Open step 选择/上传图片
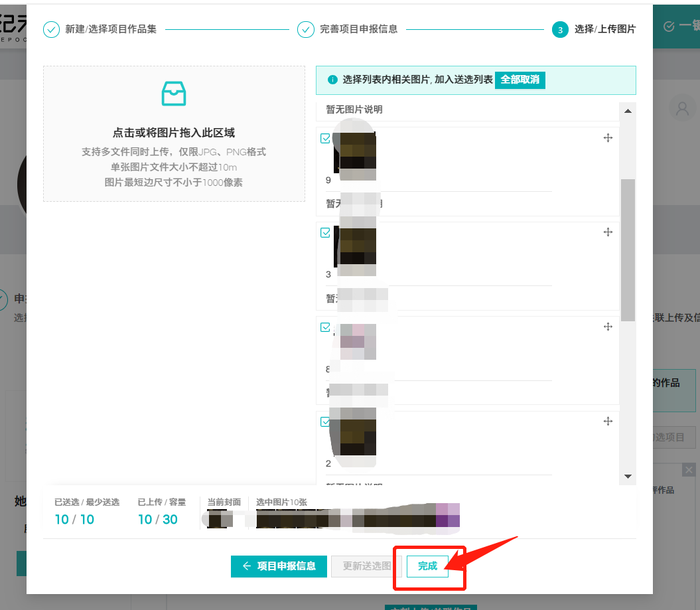The width and height of the screenshot is (700, 610). (605, 29)
